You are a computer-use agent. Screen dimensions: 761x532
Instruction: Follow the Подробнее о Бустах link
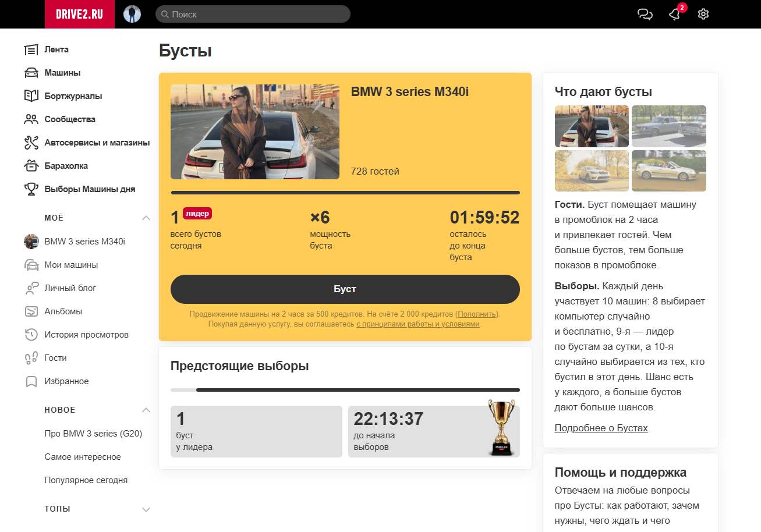coord(601,428)
